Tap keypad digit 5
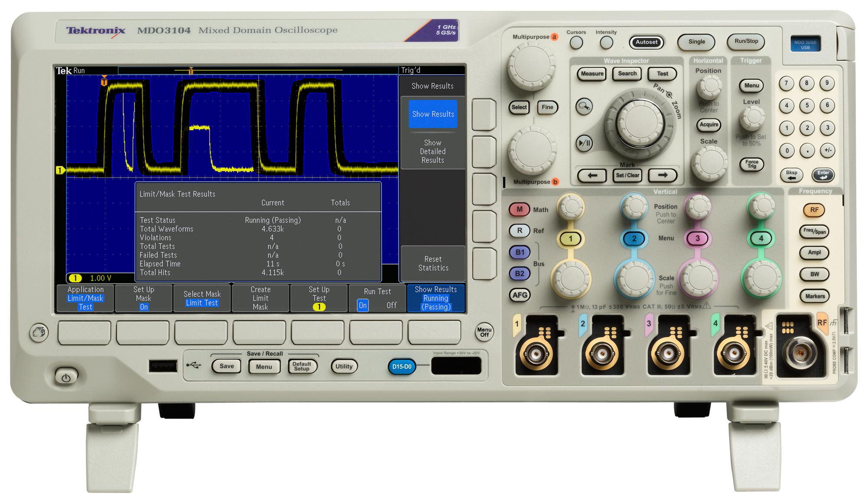Viewport: 868px width, 503px height. pyautogui.click(x=807, y=105)
